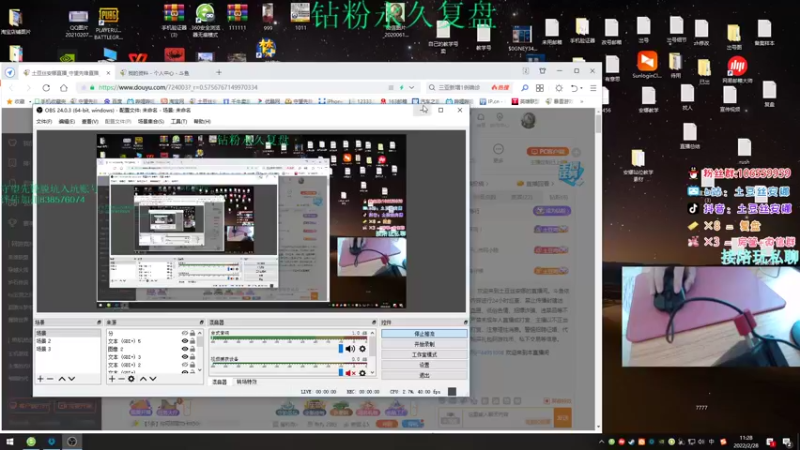Click the 退出 button in OBS controls
The image size is (800, 450).
(424, 376)
